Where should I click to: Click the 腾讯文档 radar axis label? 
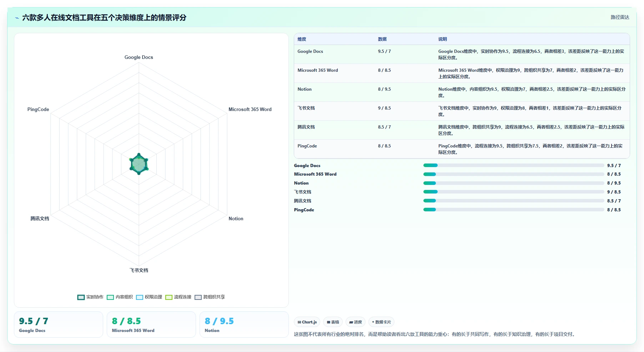(40, 218)
